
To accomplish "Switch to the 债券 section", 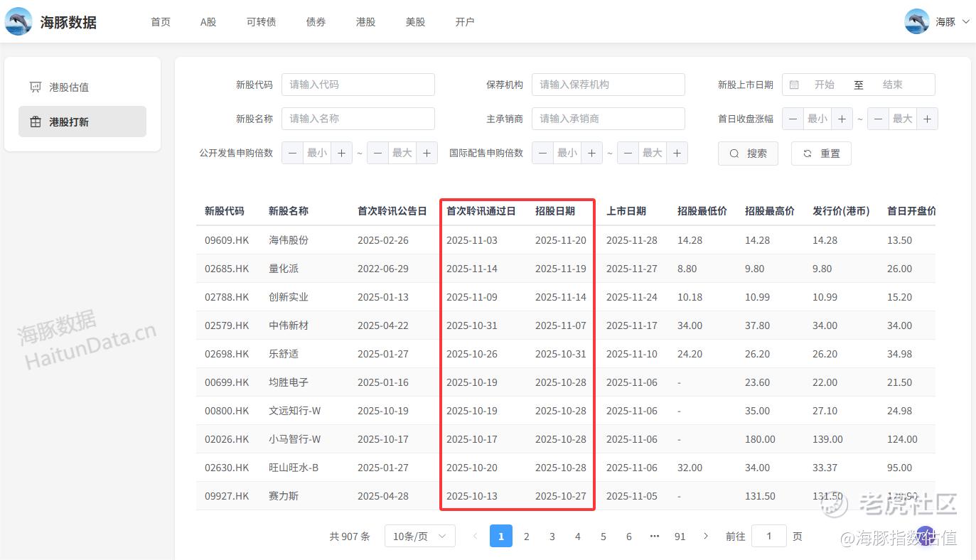I will pyautogui.click(x=316, y=22).
